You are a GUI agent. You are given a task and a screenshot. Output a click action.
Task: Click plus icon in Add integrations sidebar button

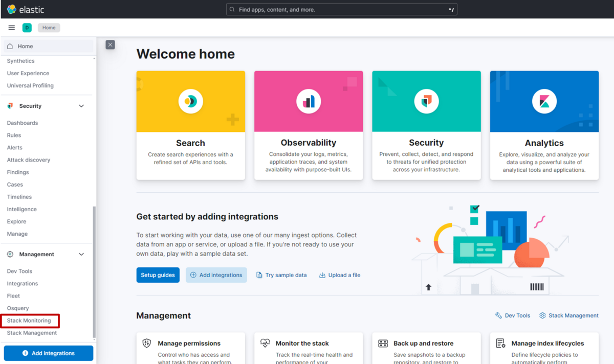coord(26,353)
